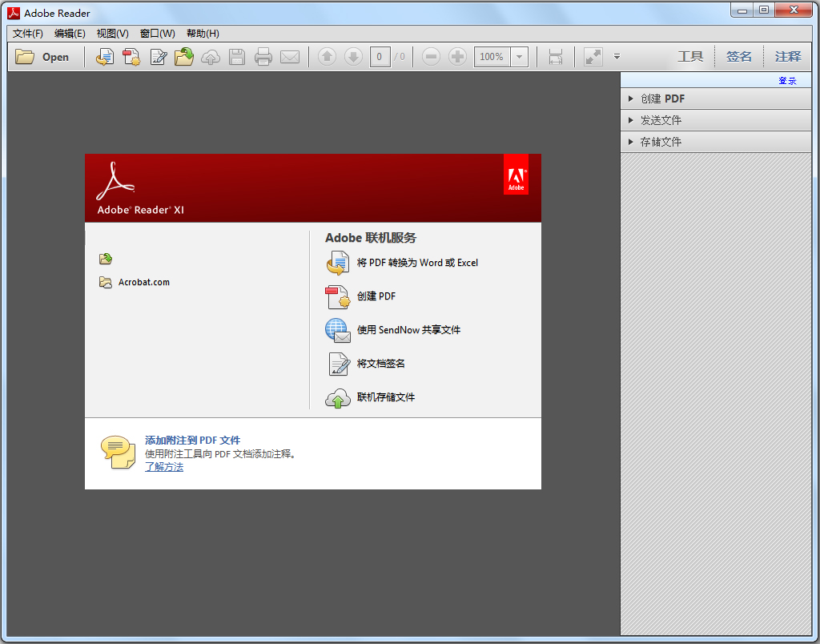Open the 帮助(H) menu

[x=203, y=33]
